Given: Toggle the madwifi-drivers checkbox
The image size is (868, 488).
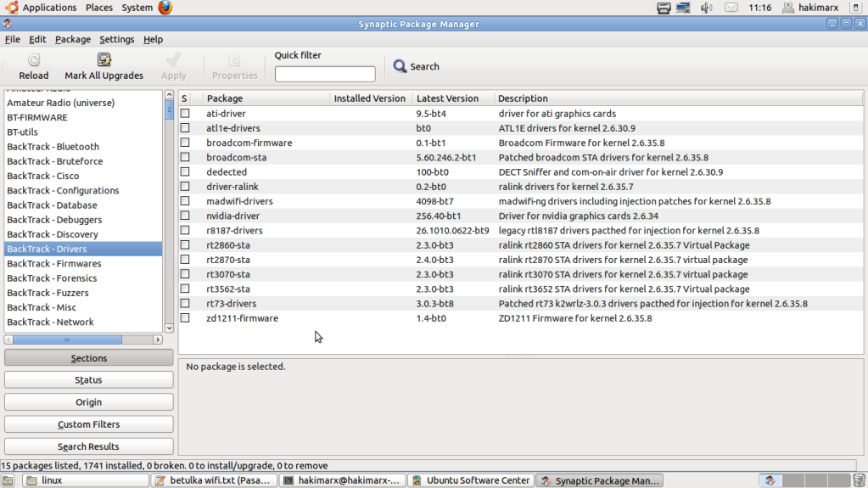Looking at the screenshot, I should 185,201.
